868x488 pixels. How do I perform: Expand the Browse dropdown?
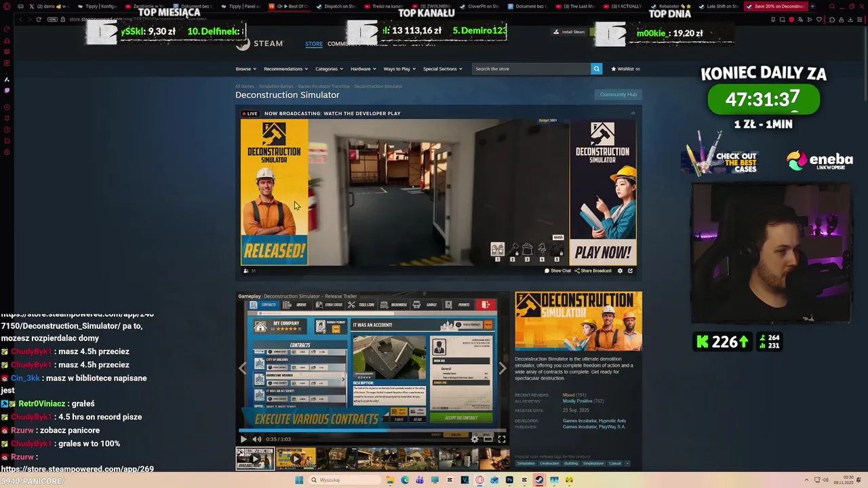coord(245,68)
